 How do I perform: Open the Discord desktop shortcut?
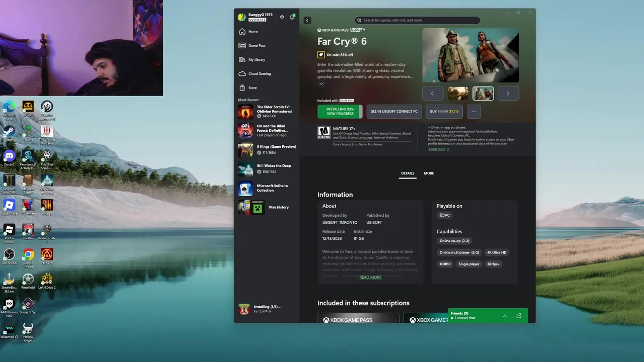point(9,158)
